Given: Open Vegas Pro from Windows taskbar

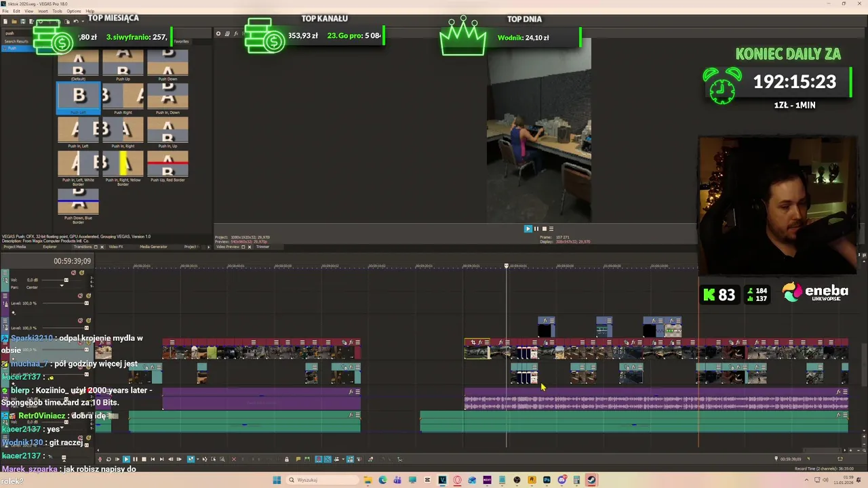Looking at the screenshot, I should (x=443, y=481).
